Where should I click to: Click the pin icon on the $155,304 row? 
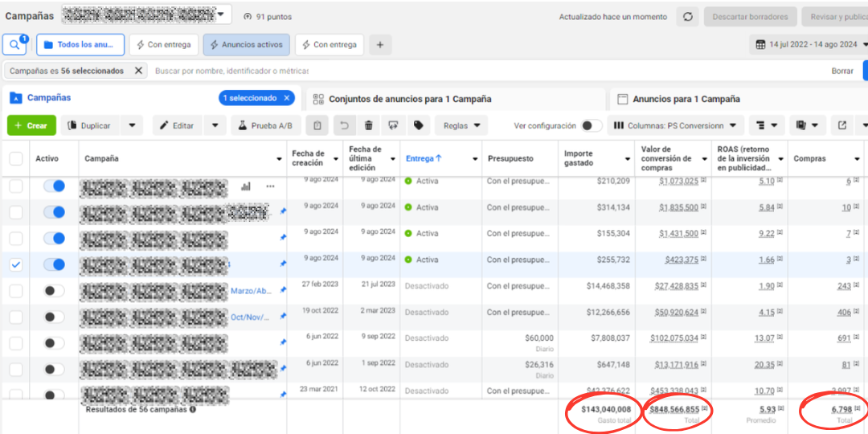pos(284,237)
